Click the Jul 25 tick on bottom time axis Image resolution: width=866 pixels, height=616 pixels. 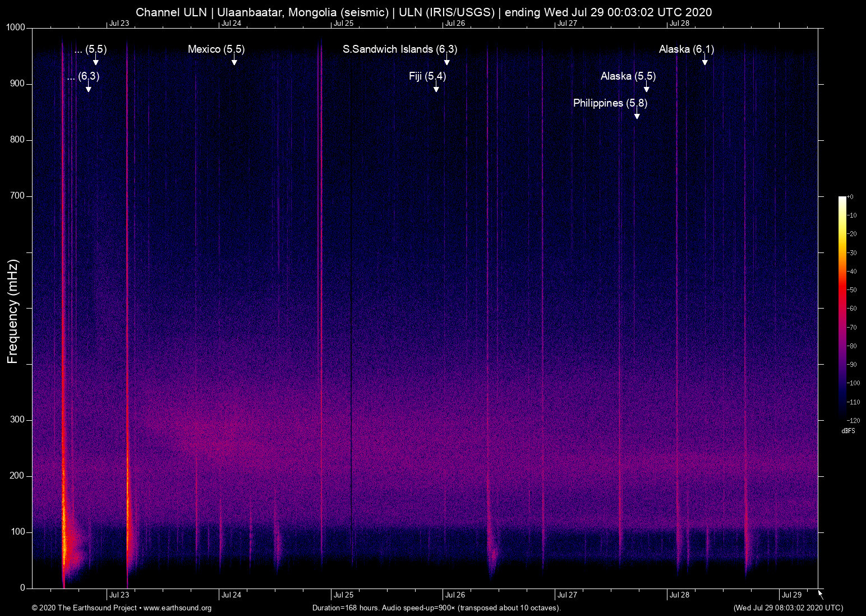(343, 595)
